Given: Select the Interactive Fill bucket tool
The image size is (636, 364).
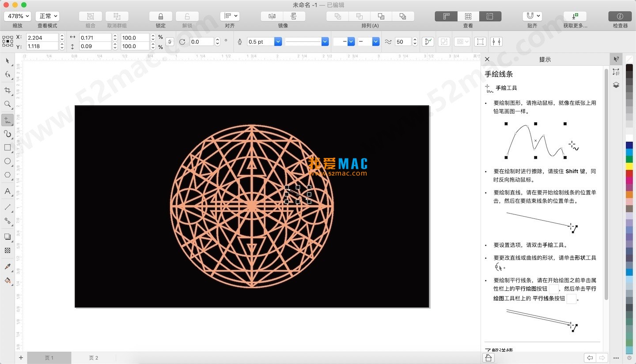Looking at the screenshot, I should tap(8, 280).
